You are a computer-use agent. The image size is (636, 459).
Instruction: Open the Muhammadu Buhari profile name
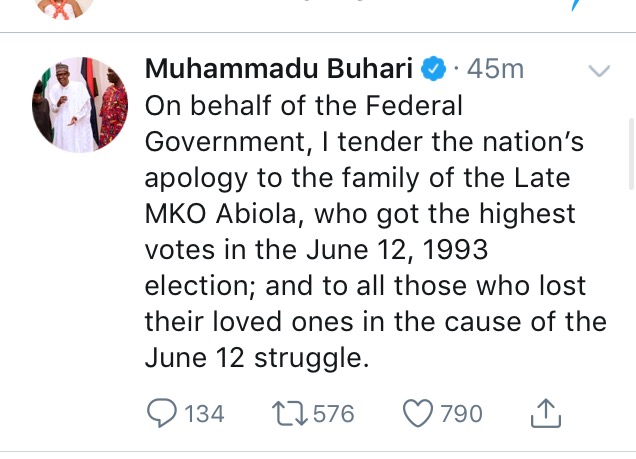point(279,69)
